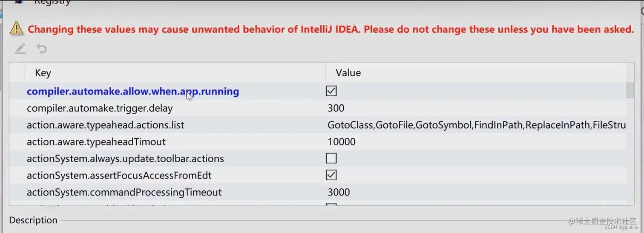Image resolution: width=644 pixels, height=233 pixels.
Task: Select action.aware.typeaheadTimout key
Action: click(x=96, y=141)
